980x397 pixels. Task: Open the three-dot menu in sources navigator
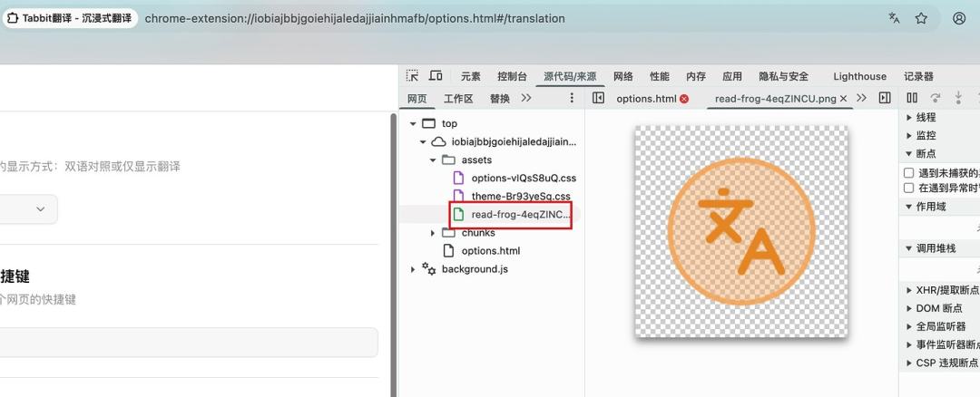(572, 98)
